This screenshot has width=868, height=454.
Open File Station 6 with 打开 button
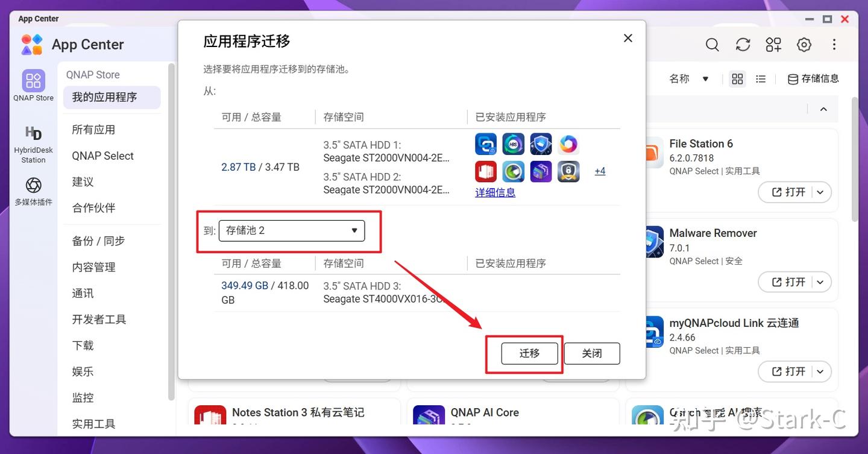[x=790, y=192]
